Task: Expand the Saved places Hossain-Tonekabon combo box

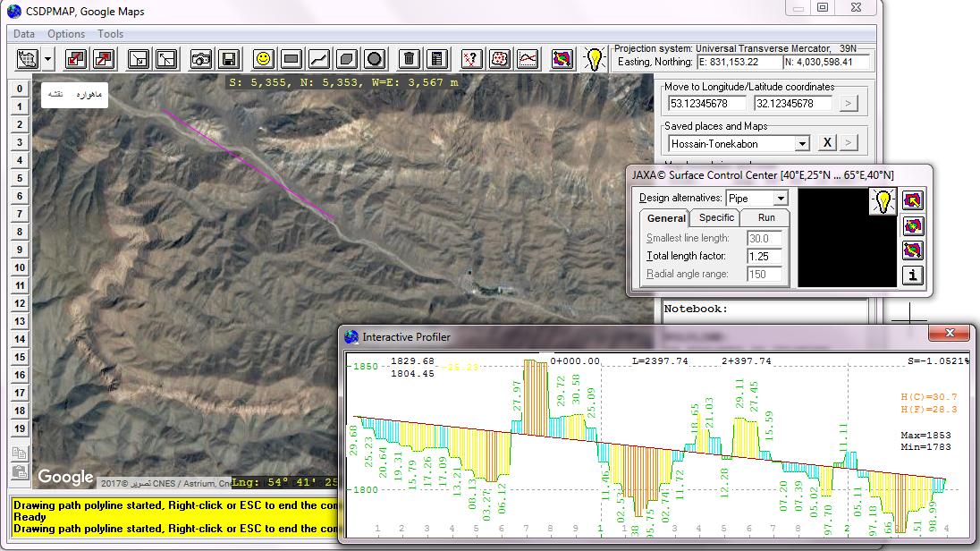Action: 802,144
